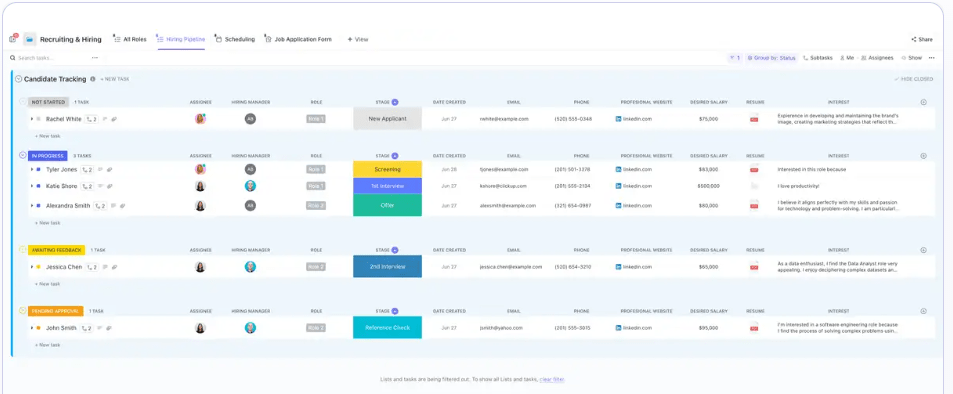Open Jessica Chen's LinkedIn website link
The height and width of the screenshot is (394, 953).
(634, 266)
